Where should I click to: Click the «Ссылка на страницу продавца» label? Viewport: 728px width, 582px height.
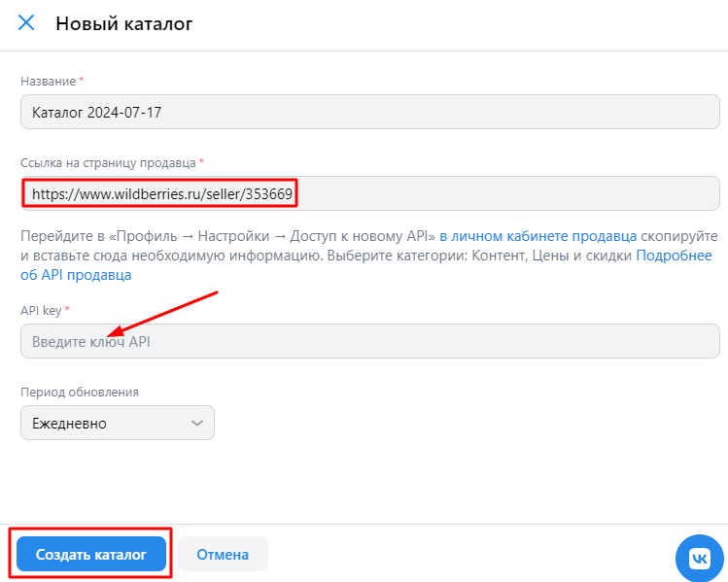pos(108,161)
